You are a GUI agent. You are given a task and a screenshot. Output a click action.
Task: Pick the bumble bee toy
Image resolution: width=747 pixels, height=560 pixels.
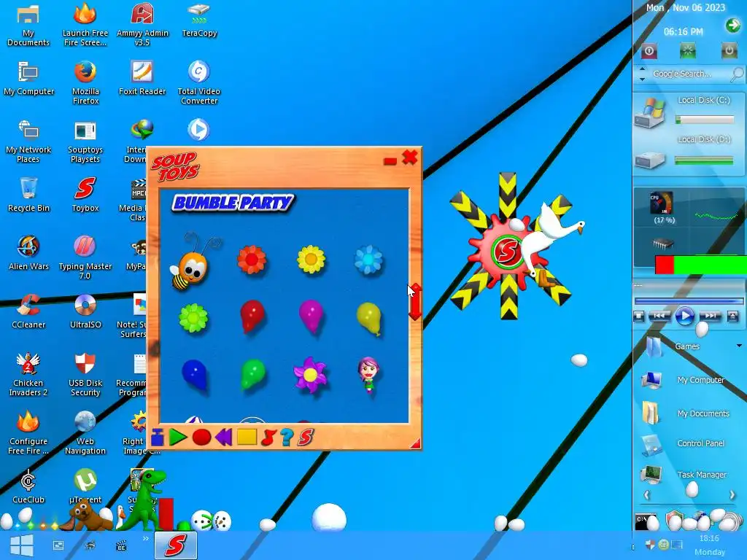[x=193, y=262]
